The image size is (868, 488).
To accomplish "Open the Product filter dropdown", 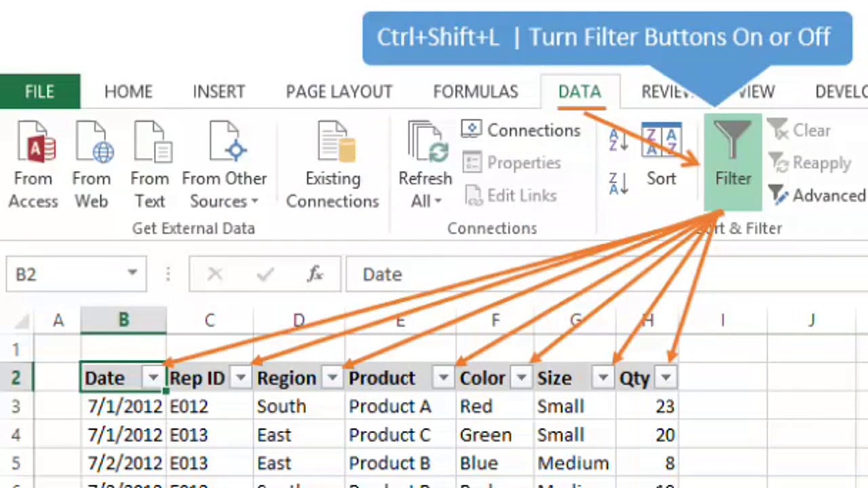I will pyautogui.click(x=443, y=378).
